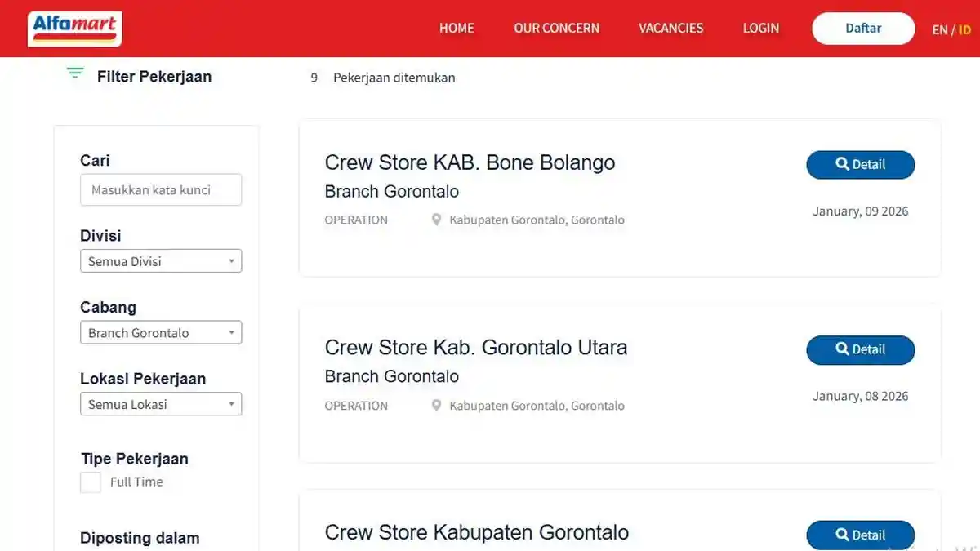Open the OUR CONCERN page
The height and width of the screenshot is (551, 980).
(556, 28)
